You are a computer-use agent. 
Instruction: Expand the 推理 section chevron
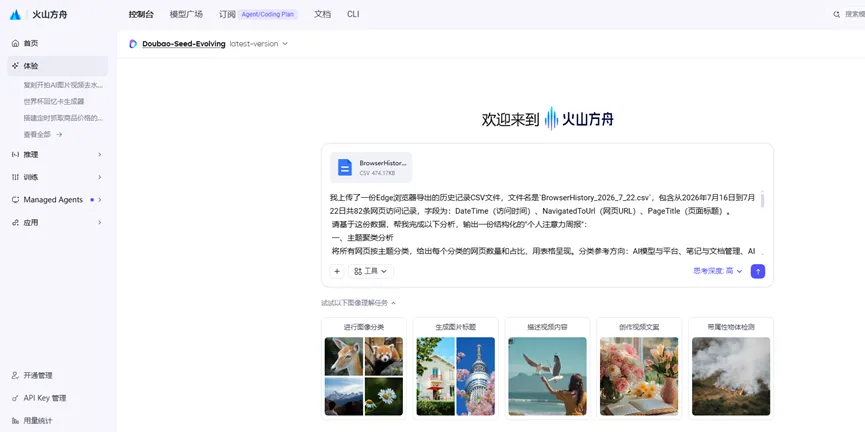100,154
